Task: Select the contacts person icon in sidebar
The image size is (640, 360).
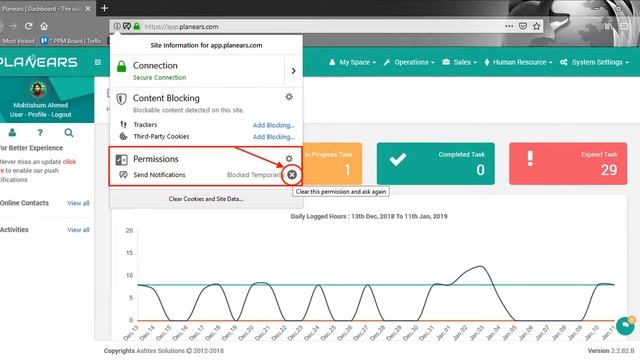Action: pos(12,132)
